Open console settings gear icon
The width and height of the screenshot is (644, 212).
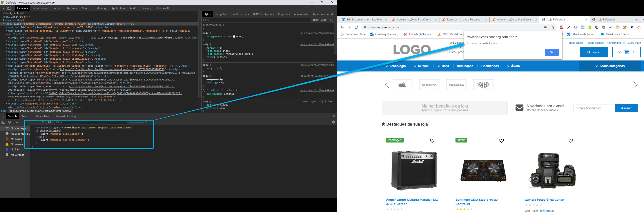pos(334,122)
